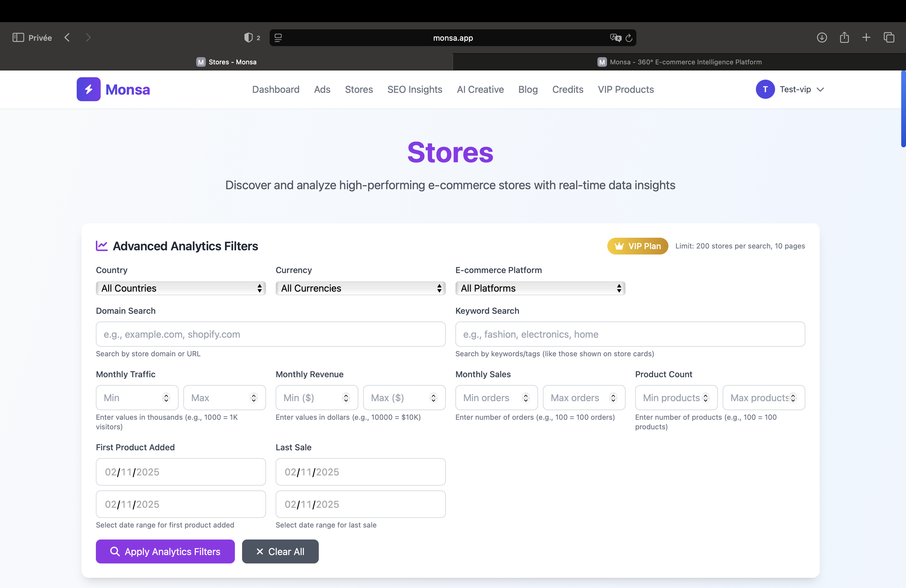Screen dimensions: 906x588
Task: Click Monthly Revenue Min ($) field
Action: click(317, 398)
